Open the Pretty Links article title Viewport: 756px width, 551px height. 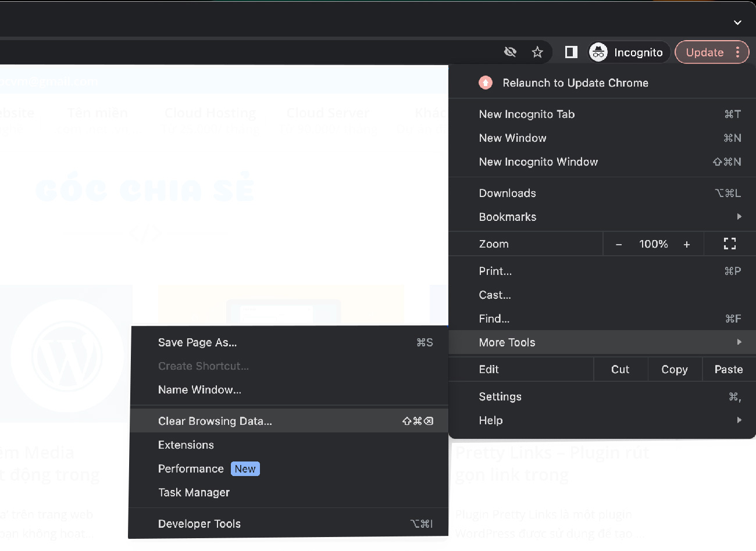(x=551, y=464)
